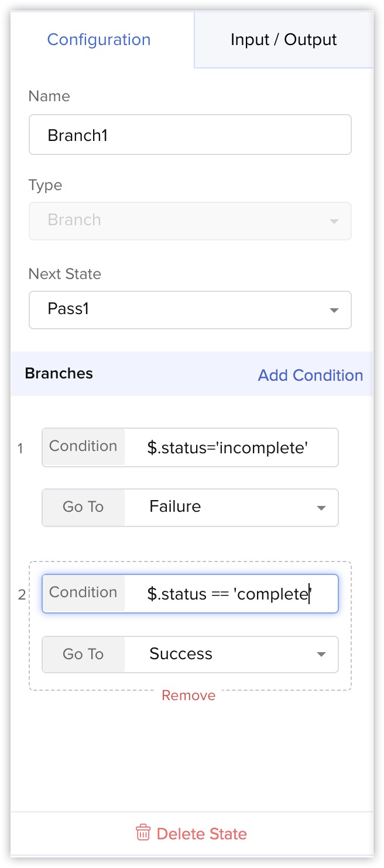Click the Name field containing Branch1

[190, 135]
